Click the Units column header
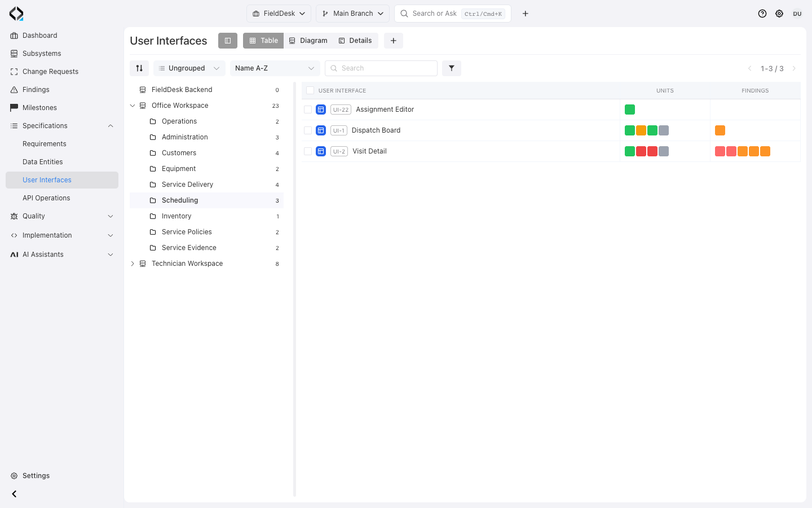The image size is (812, 508). [x=665, y=90]
